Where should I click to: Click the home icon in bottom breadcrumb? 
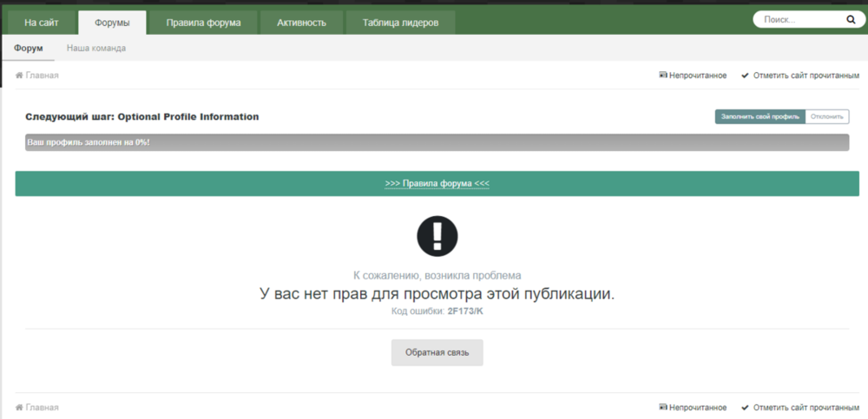coord(19,408)
